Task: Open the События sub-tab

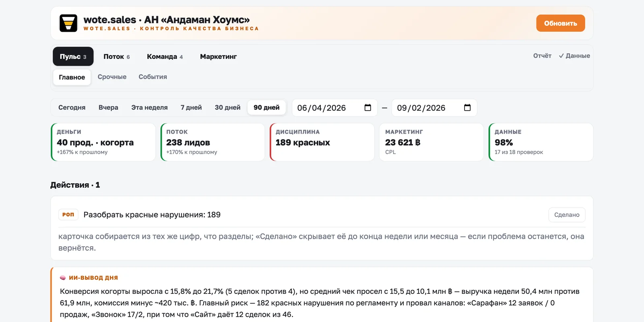Action: click(x=153, y=77)
